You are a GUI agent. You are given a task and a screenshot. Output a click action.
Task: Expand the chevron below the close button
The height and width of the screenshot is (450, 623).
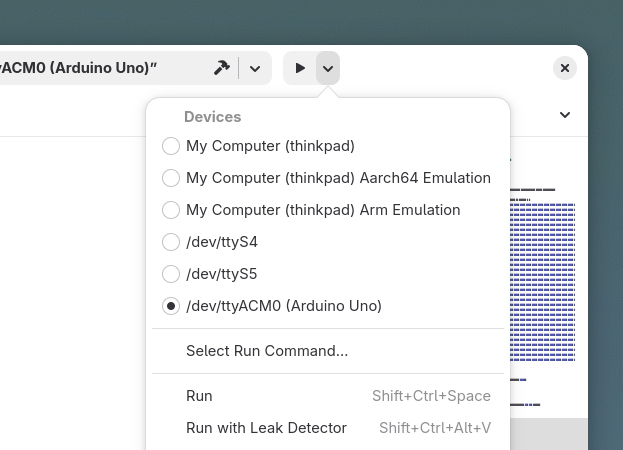565,115
